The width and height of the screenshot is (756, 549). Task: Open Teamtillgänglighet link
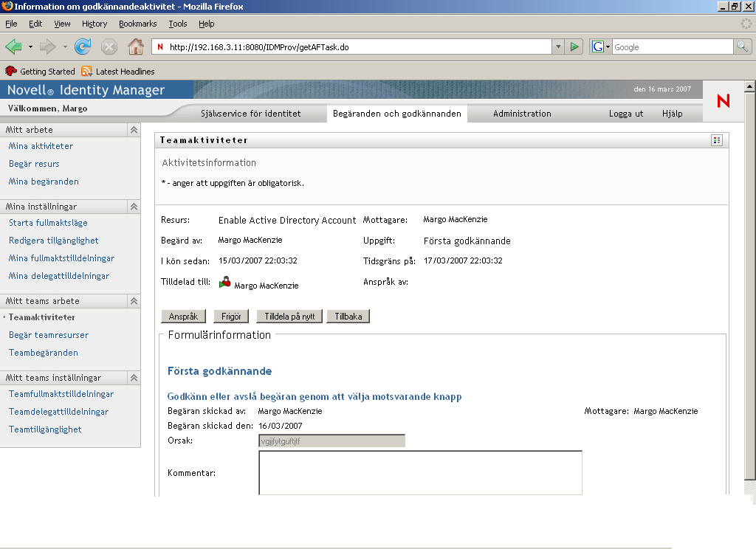pyautogui.click(x=45, y=429)
